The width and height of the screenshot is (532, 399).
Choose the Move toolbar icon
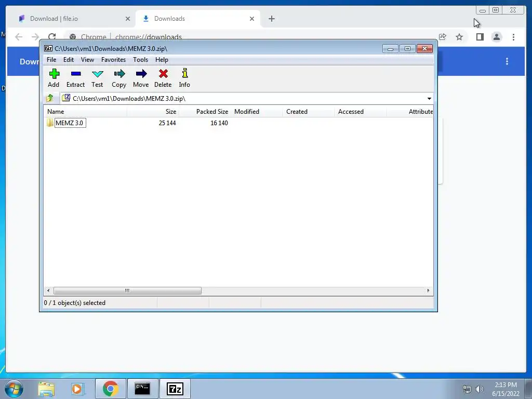[x=141, y=78]
